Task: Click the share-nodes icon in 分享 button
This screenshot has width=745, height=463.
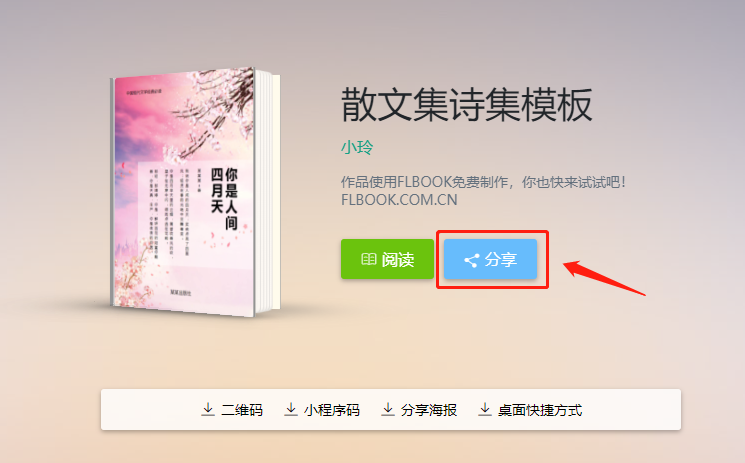Action: (x=471, y=260)
